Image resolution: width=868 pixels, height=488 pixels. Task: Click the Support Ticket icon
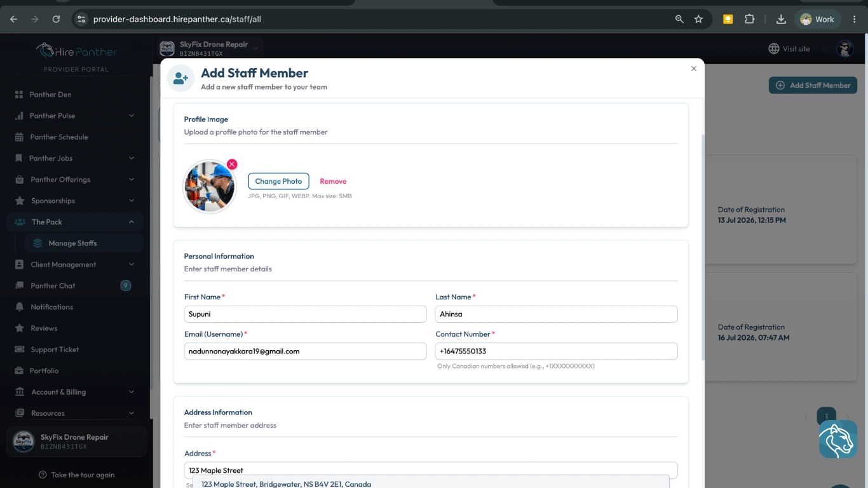point(19,349)
